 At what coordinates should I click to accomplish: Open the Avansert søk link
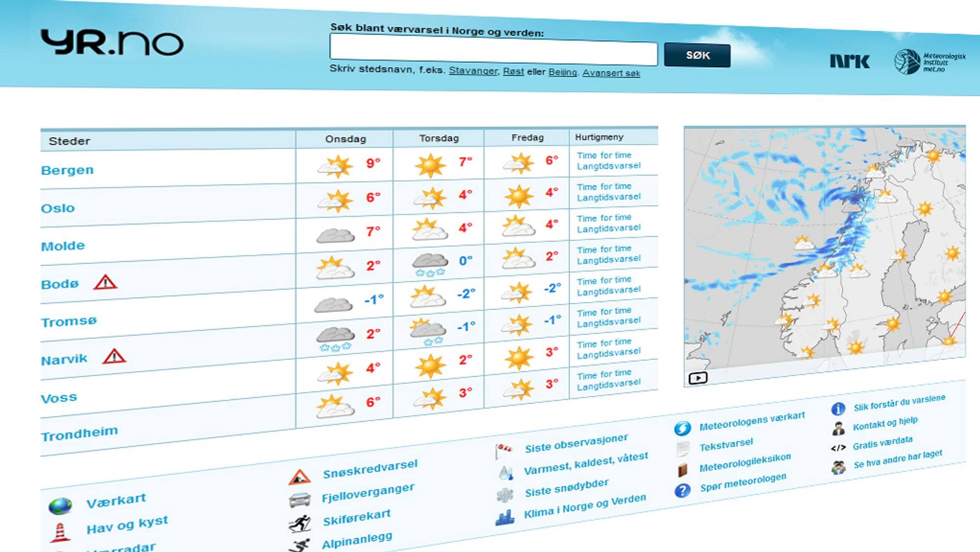(x=611, y=73)
